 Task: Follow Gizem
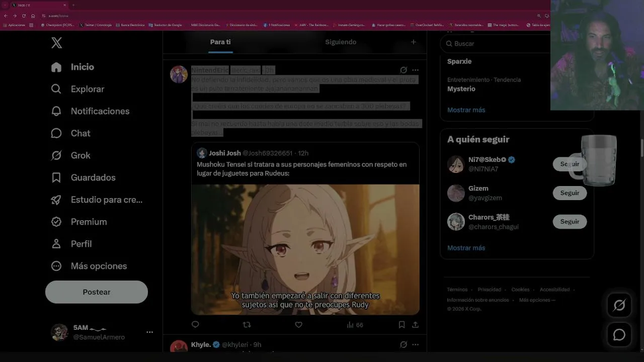pos(570,193)
